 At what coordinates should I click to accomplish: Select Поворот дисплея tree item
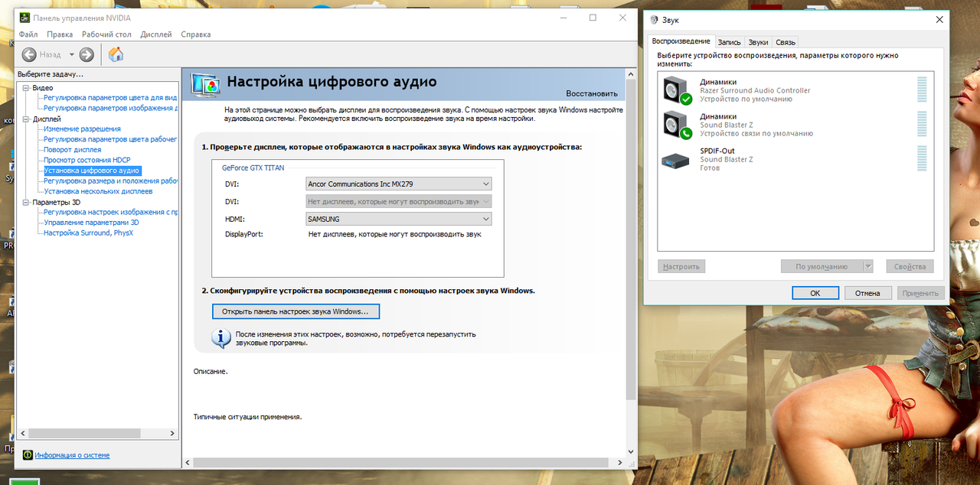(x=73, y=150)
